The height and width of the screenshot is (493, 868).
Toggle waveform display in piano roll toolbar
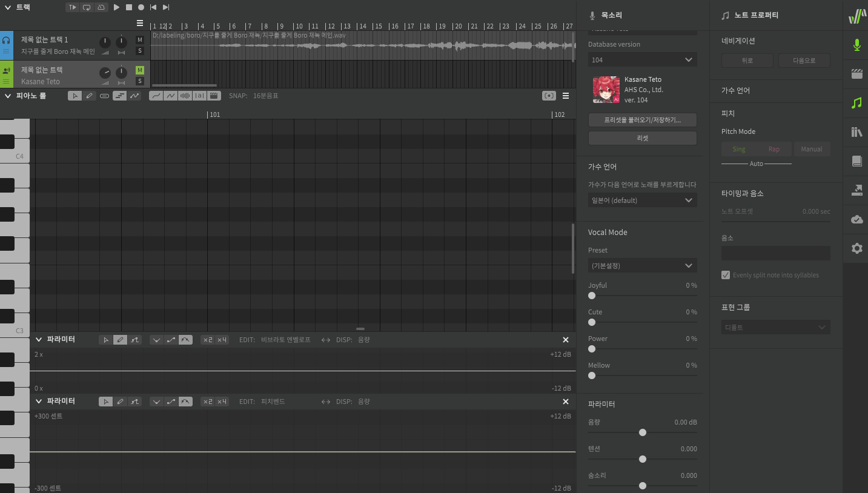[x=185, y=96]
